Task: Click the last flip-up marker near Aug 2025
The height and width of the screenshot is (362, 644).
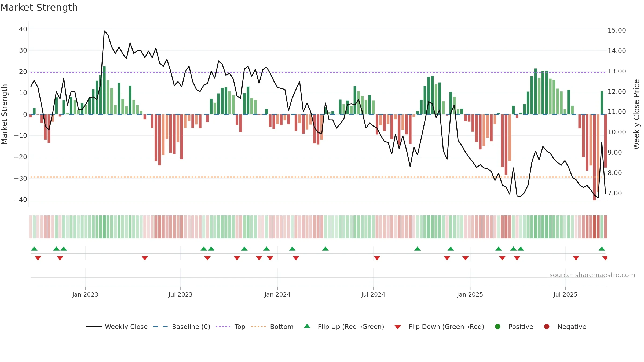Action: [602, 249]
